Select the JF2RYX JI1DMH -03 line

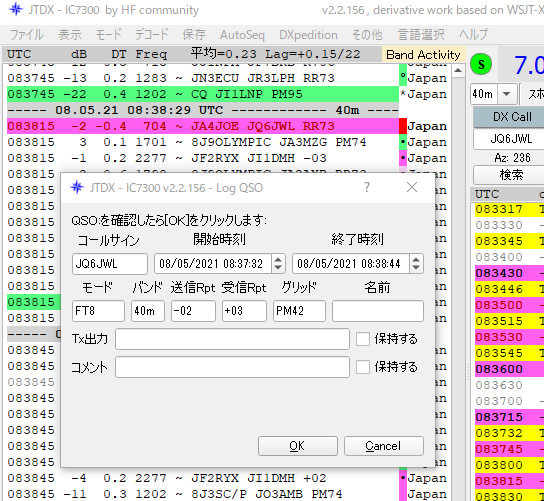[203, 158]
